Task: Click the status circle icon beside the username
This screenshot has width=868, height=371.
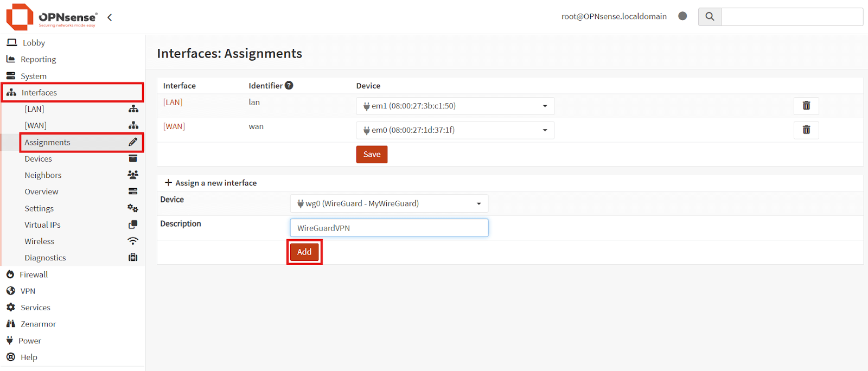Action: click(682, 16)
